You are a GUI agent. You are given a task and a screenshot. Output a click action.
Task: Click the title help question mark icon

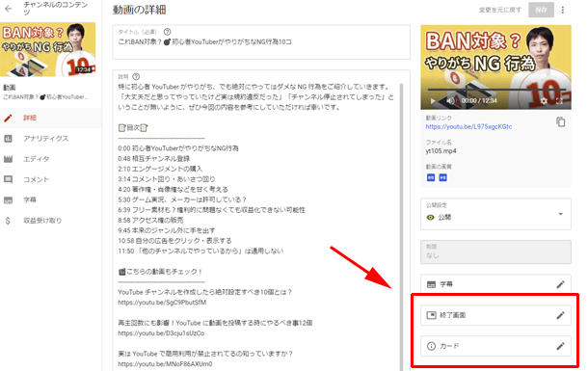tap(168, 32)
